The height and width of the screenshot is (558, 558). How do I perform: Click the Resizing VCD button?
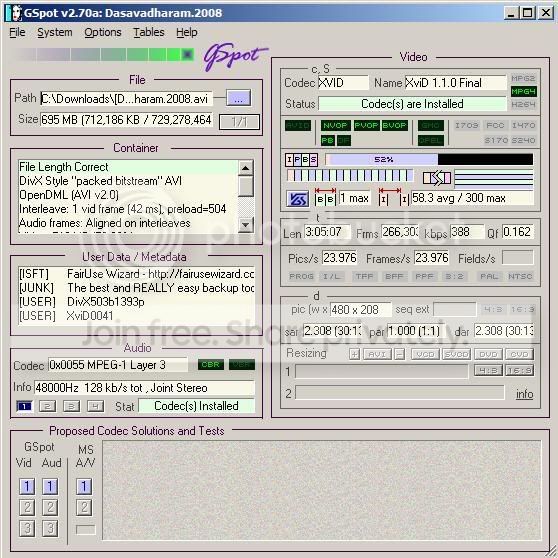425,354
